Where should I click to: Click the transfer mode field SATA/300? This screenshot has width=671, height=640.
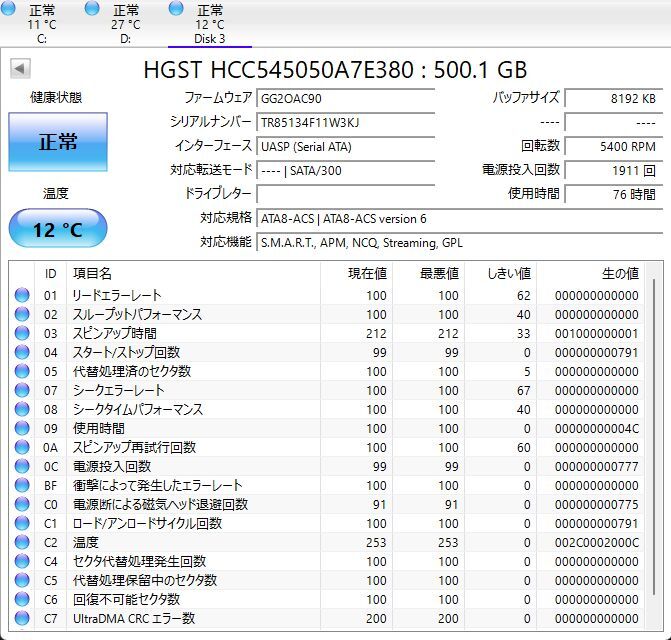(x=346, y=171)
